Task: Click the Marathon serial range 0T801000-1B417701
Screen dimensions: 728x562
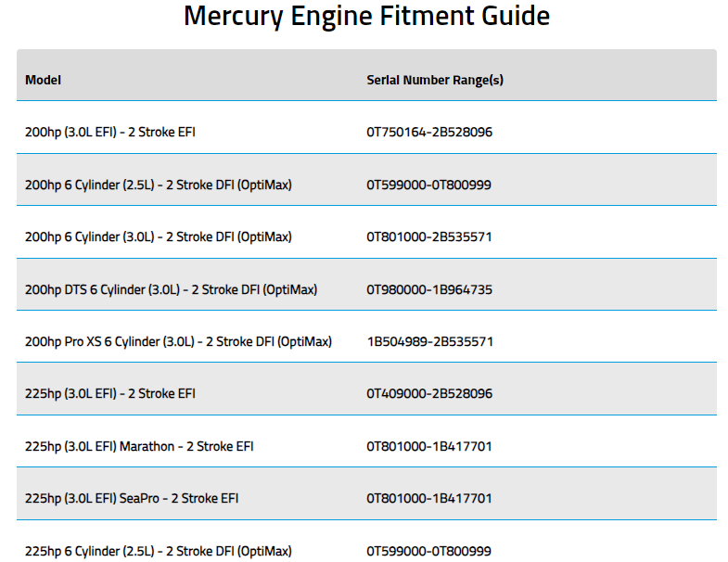Action: (429, 446)
